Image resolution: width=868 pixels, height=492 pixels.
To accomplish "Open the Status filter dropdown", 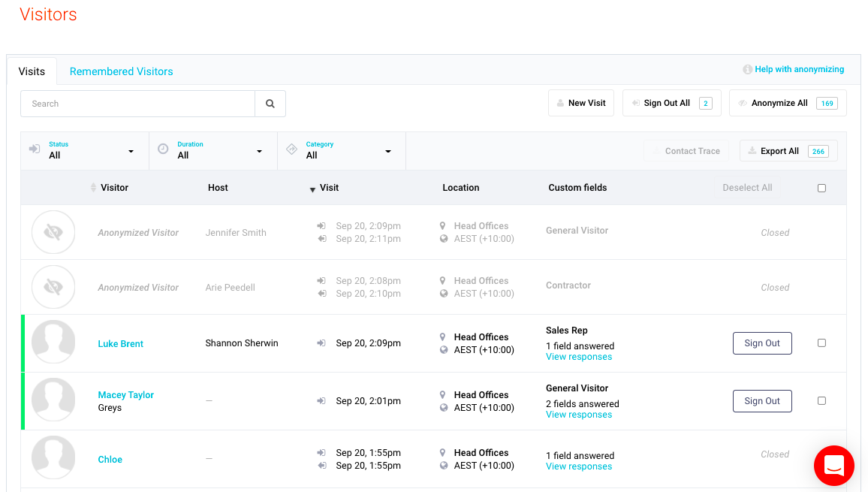I will (85, 151).
